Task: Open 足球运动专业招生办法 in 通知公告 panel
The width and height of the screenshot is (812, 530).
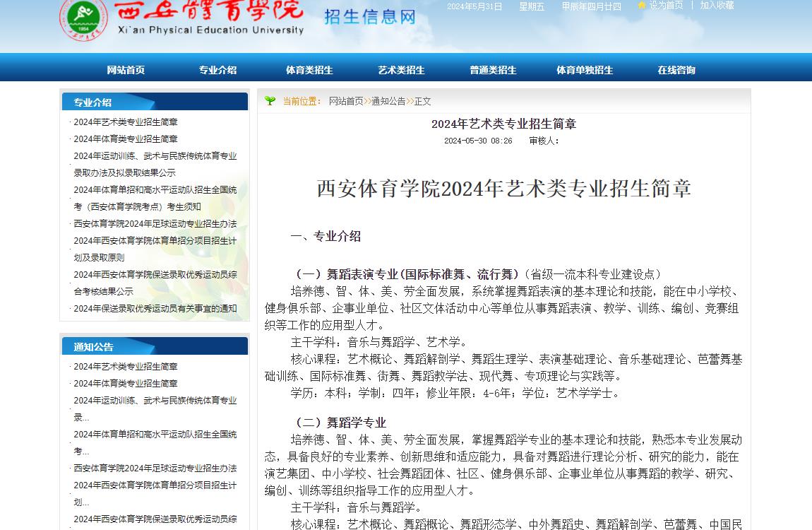Action: [x=155, y=469]
